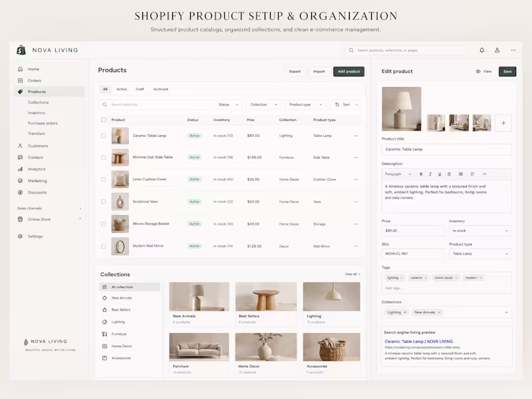Viewport: 532px width, 399px height.
Task: Open the Home icon in the sidebar
Action: [x=21, y=69]
